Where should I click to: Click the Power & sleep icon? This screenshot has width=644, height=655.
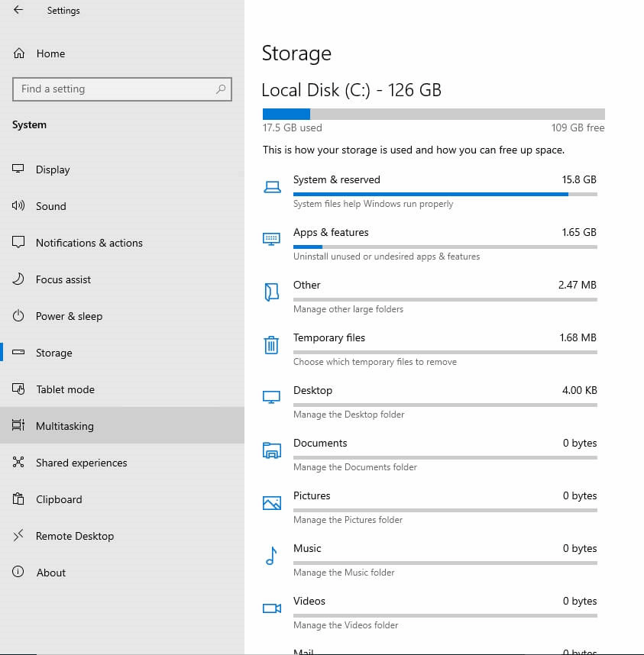[x=17, y=316]
